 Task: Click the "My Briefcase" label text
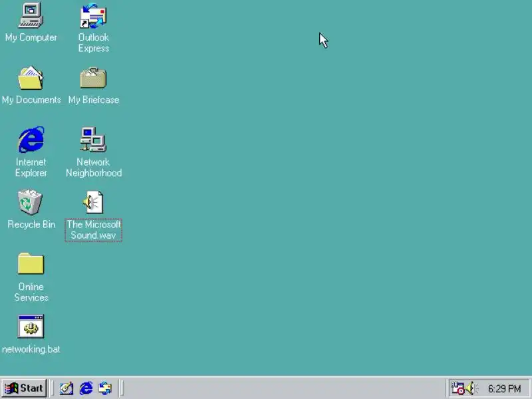(94, 100)
